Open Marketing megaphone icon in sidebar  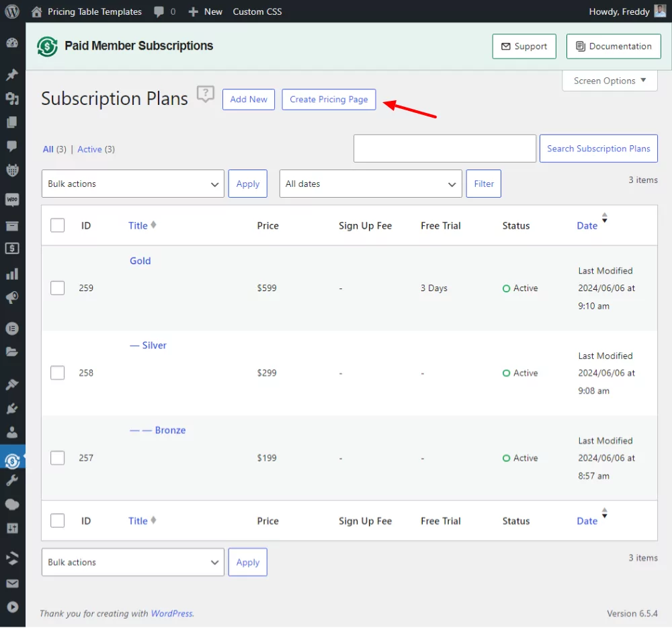[x=12, y=298]
